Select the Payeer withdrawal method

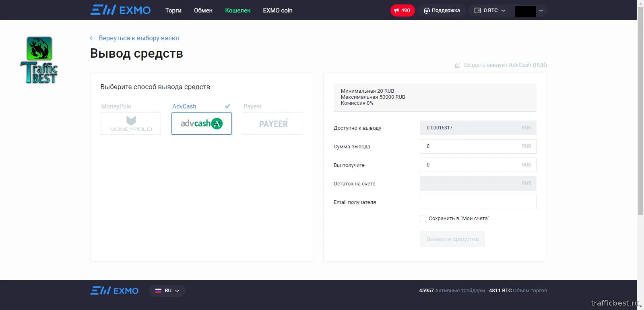[x=273, y=123]
